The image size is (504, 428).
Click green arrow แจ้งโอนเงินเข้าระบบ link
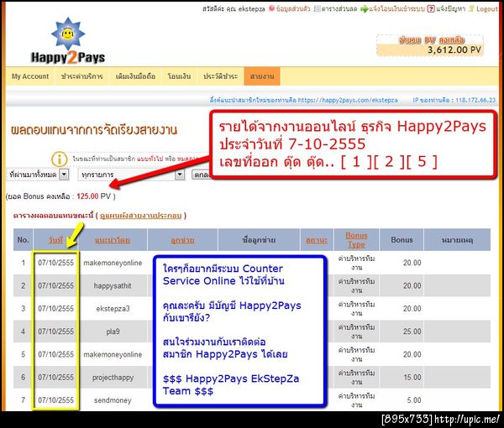(392, 8)
